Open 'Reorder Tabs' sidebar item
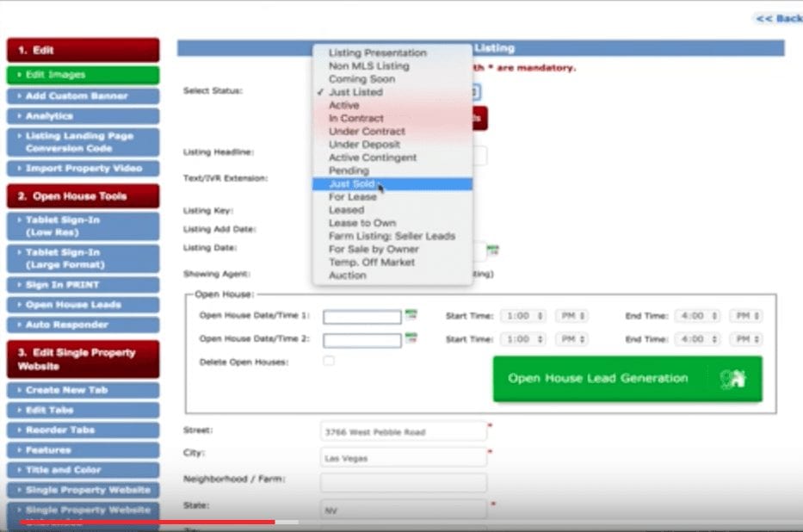Screen dimensions: 803x532 click(83, 430)
